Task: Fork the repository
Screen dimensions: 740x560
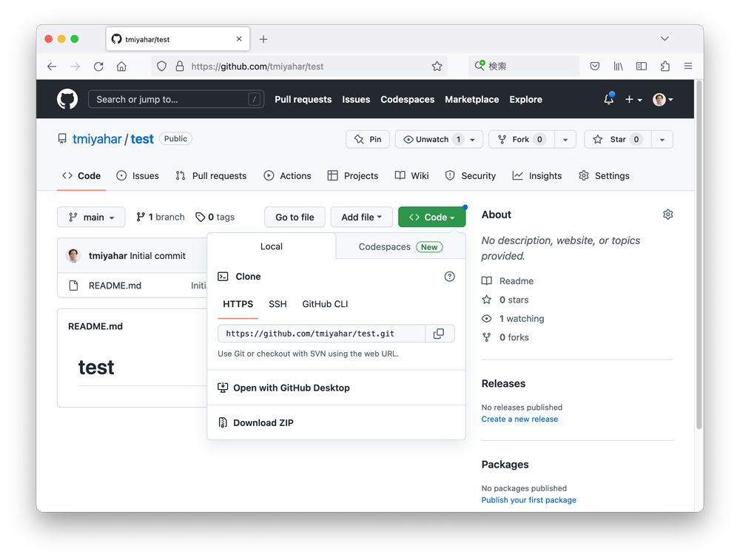Action: [x=522, y=140]
